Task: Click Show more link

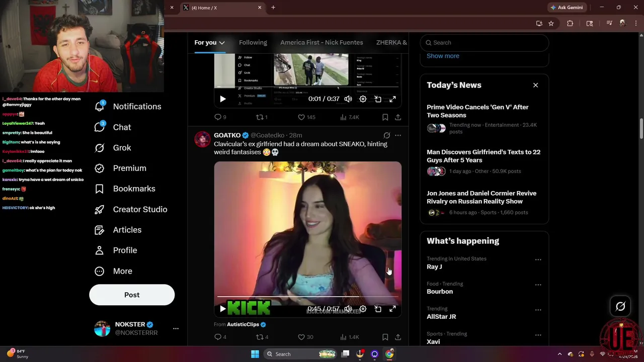Action: pos(443,56)
